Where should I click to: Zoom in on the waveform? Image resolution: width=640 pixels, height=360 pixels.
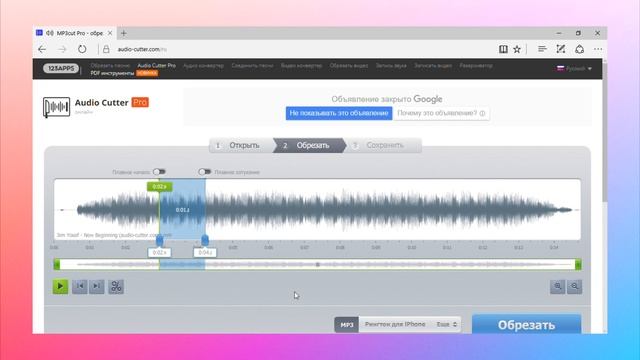point(558,287)
